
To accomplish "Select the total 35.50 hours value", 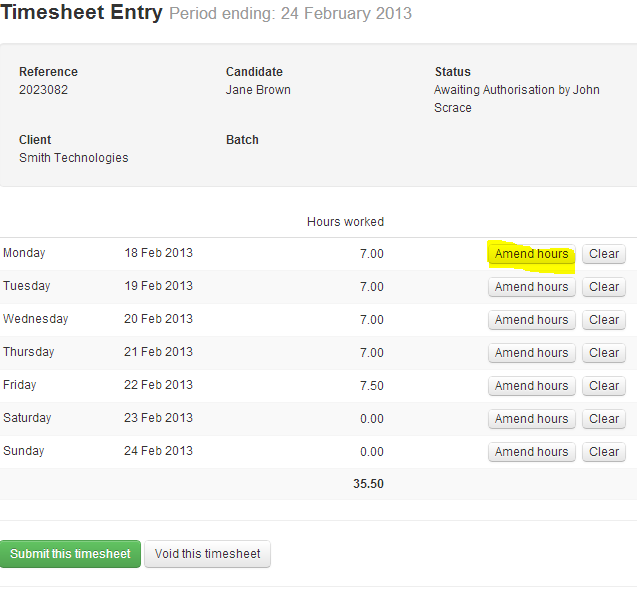I will (368, 484).
